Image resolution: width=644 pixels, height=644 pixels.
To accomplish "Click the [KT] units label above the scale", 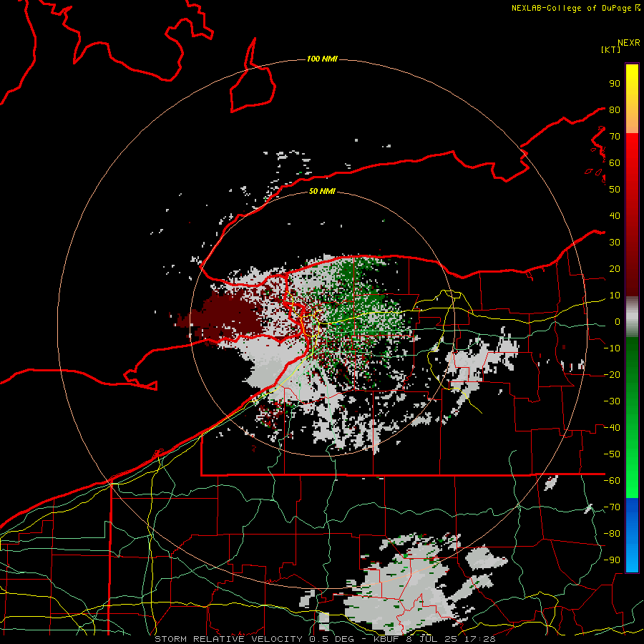I will pos(610,49).
